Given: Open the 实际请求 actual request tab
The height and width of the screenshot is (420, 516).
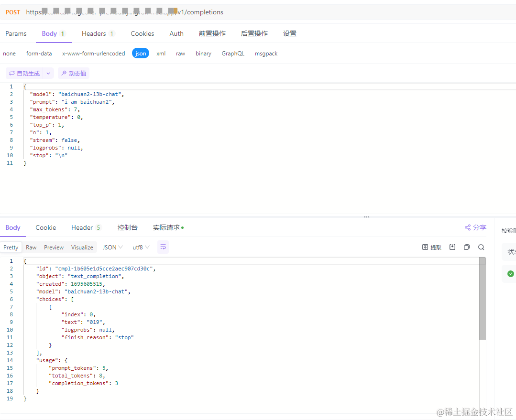Looking at the screenshot, I should 166,227.
